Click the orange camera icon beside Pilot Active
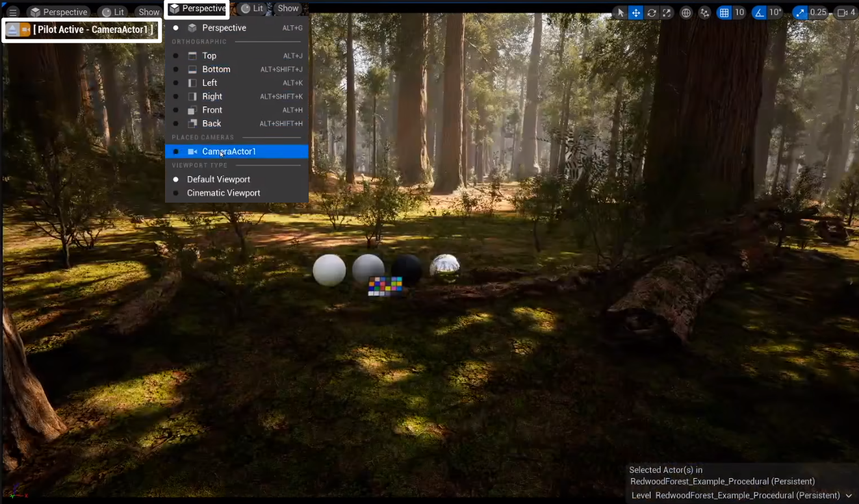859x504 pixels. pyautogui.click(x=25, y=30)
